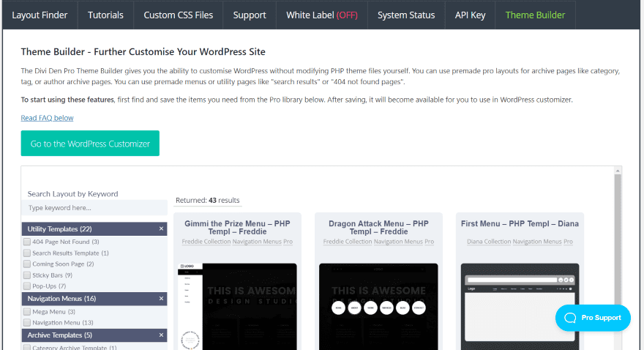Viewport: 644px width, 350px height.
Task: Enable the Search Results Template filter
Action: [x=27, y=253]
